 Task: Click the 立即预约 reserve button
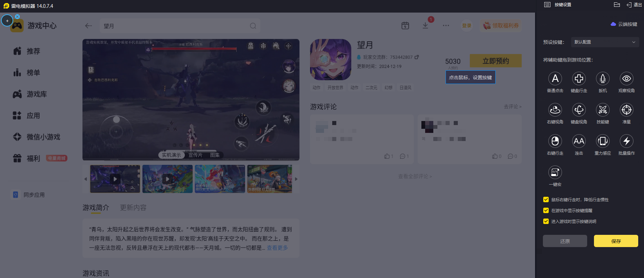point(496,61)
